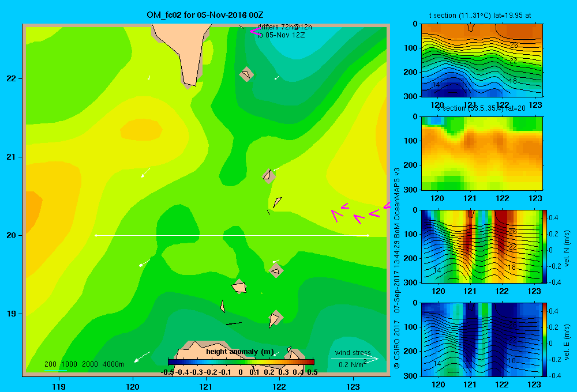Click the wind arrow near 120.2E 20.8N

click(146, 172)
